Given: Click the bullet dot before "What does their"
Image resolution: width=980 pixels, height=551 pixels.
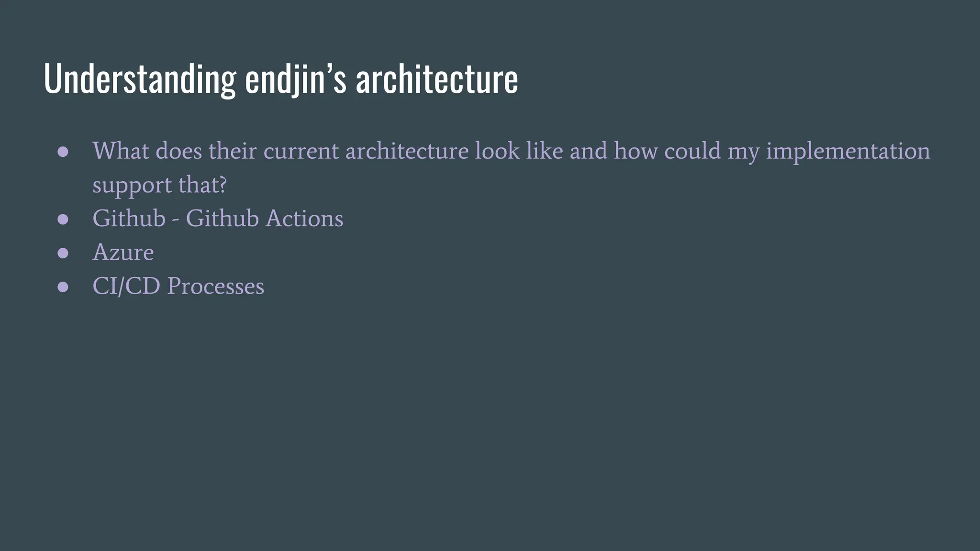Looking at the screenshot, I should coord(63,152).
